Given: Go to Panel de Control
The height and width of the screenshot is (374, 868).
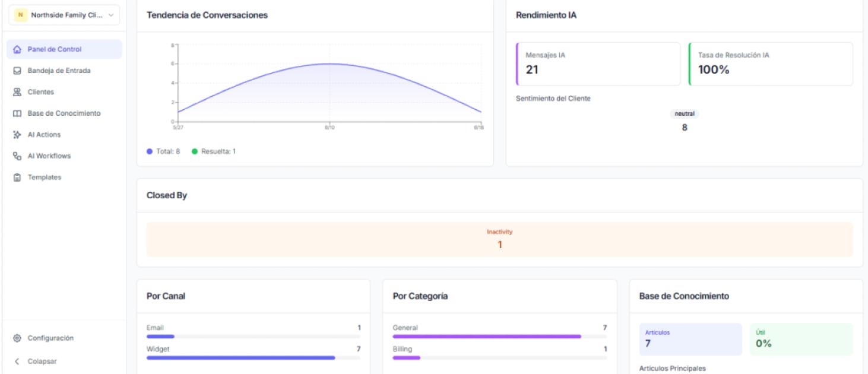Looking at the screenshot, I should point(64,49).
